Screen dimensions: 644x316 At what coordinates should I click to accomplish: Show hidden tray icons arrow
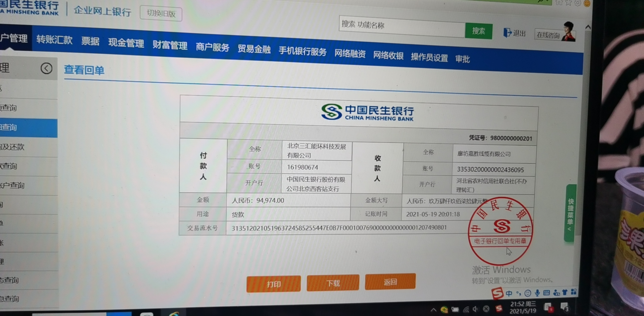tap(433, 310)
